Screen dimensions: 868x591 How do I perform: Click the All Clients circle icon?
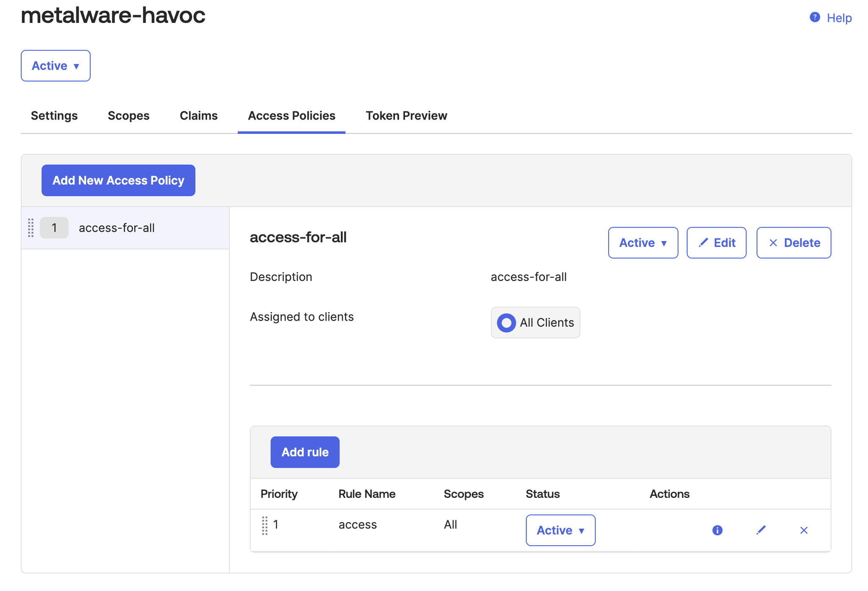(506, 323)
